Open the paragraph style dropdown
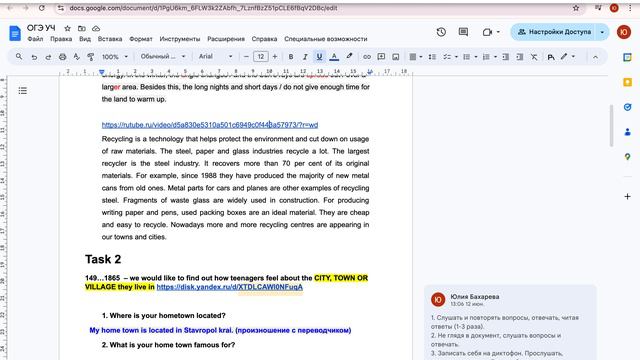Screen dimensions: 640x360 pyautogui.click(x=163, y=57)
